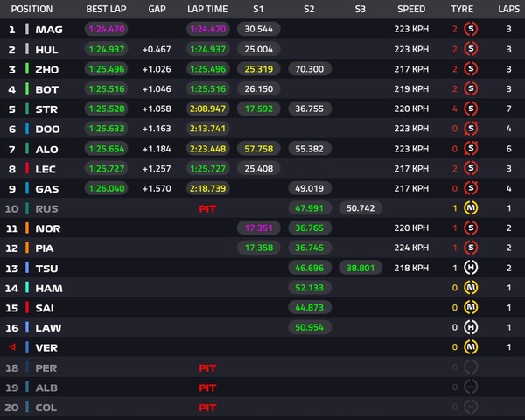Click the SPEED column header
Viewport: 525px width, 420px height.
(x=411, y=9)
